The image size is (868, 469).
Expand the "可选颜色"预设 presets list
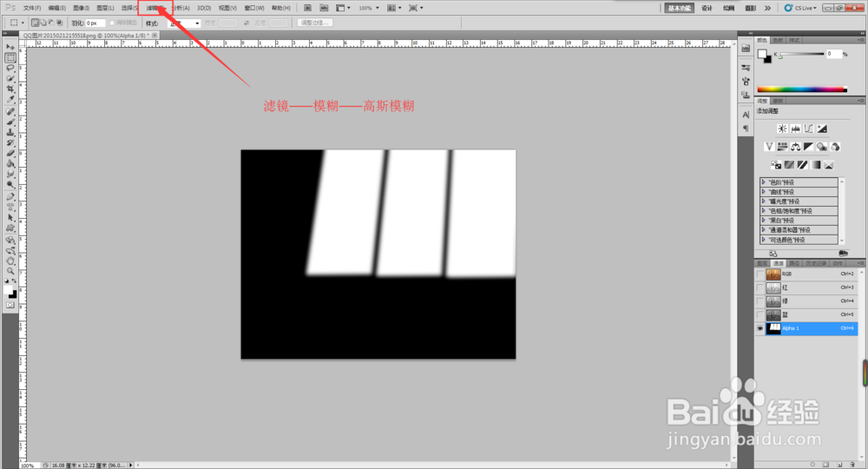763,240
